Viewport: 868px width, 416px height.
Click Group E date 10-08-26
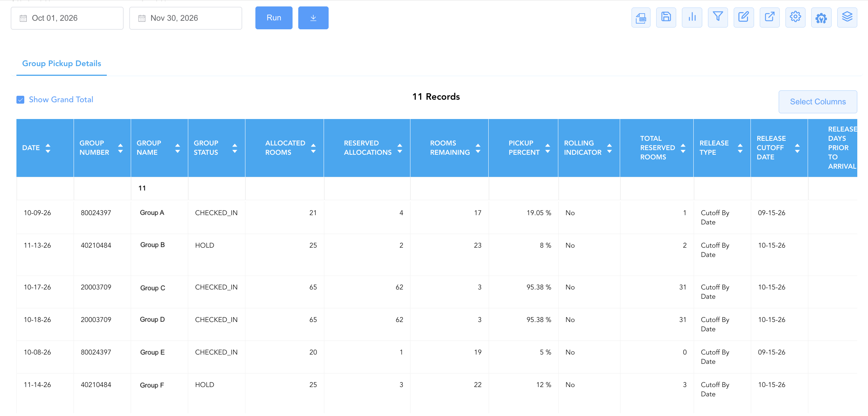[38, 352]
